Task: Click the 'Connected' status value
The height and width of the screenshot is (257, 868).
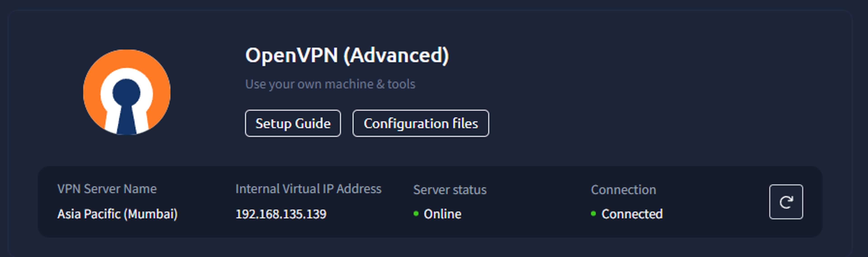Action: [632, 214]
